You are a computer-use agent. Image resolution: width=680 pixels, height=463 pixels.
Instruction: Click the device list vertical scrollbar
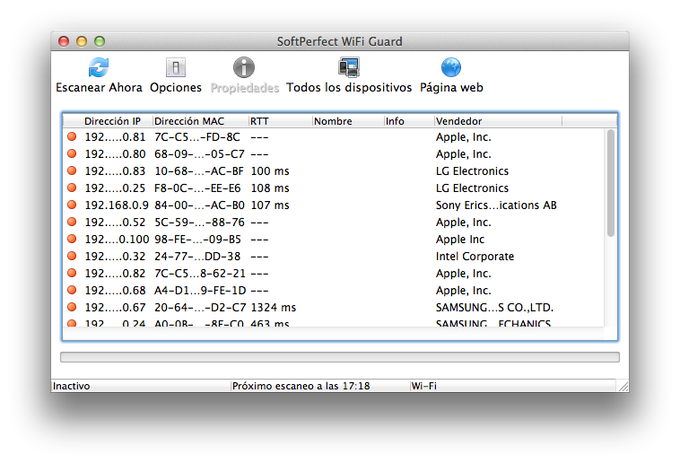pyautogui.click(x=611, y=183)
